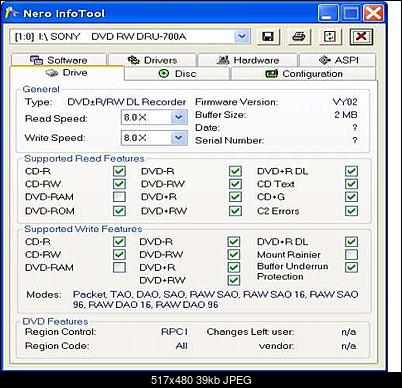Toggle Buffer Underrun Protection checkbox
Viewport: 402px width, 388px height.
coord(351,267)
